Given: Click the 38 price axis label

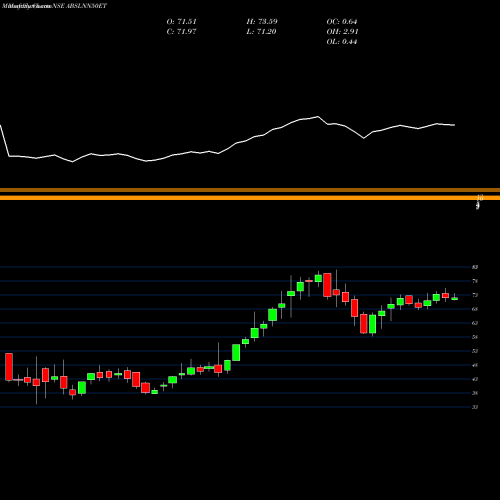Looking at the screenshot, I should (475, 393).
